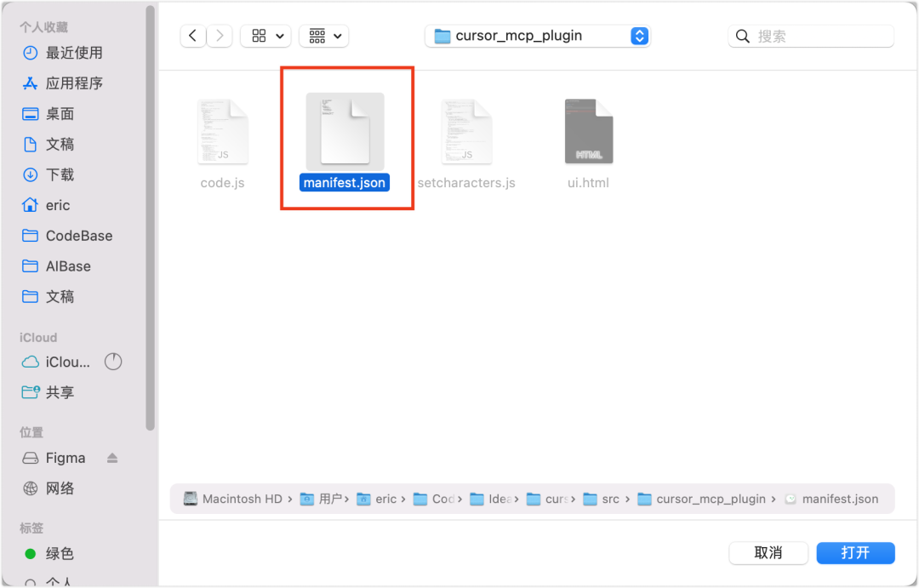Viewport: 919px width, 588px height.
Task: Open the AIBase folder in sidebar
Action: tap(57, 266)
